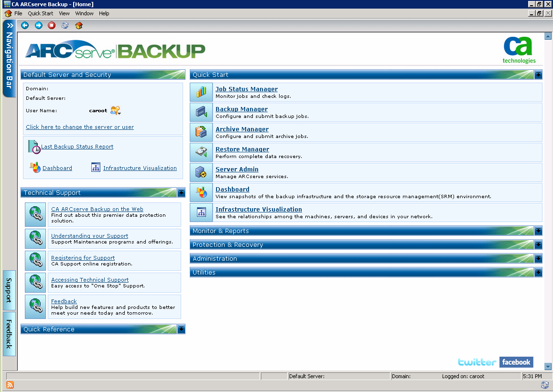This screenshot has height=392, width=553.
Task: Open the Archive Manager icon
Action: 201,132
